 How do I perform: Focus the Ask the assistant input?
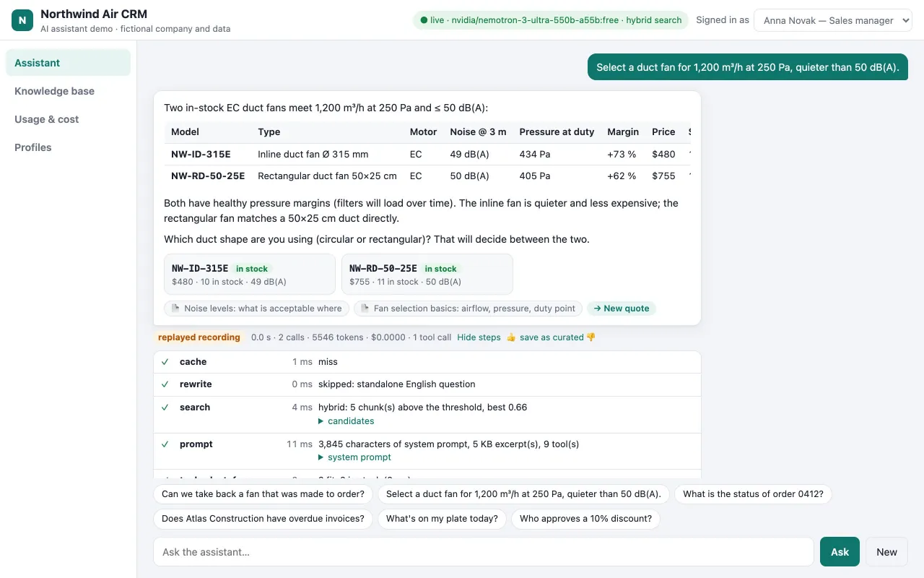pos(484,552)
